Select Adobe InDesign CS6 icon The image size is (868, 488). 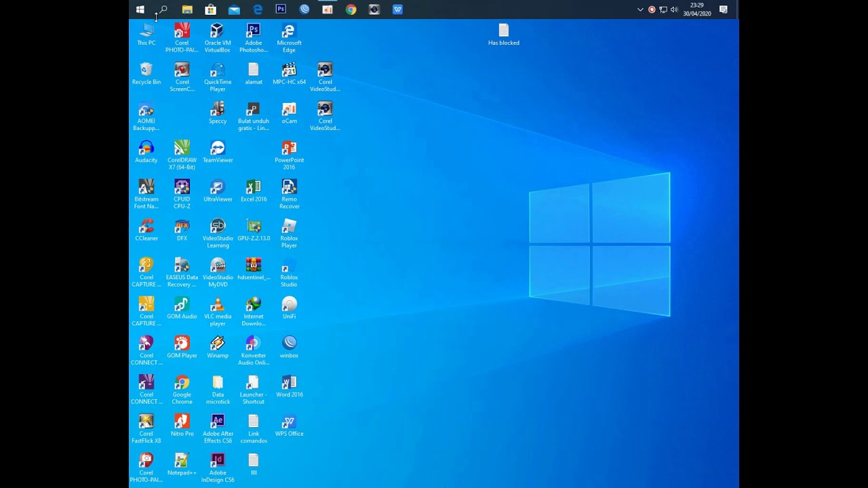tap(218, 468)
